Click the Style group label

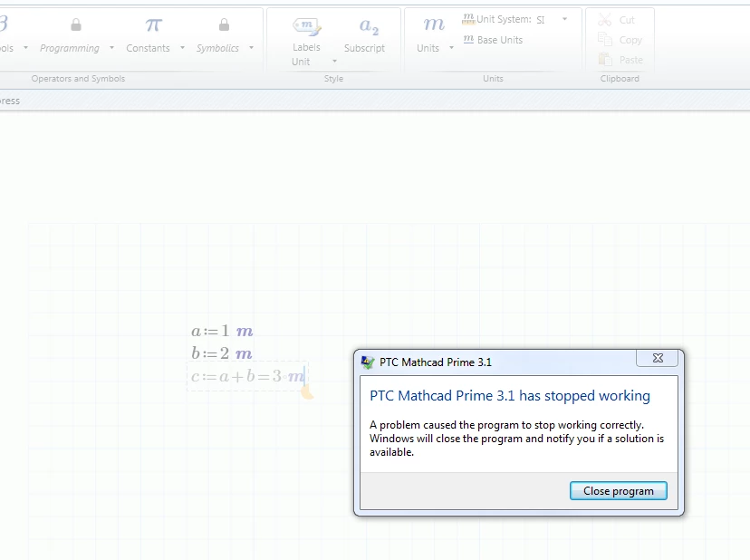(x=333, y=79)
